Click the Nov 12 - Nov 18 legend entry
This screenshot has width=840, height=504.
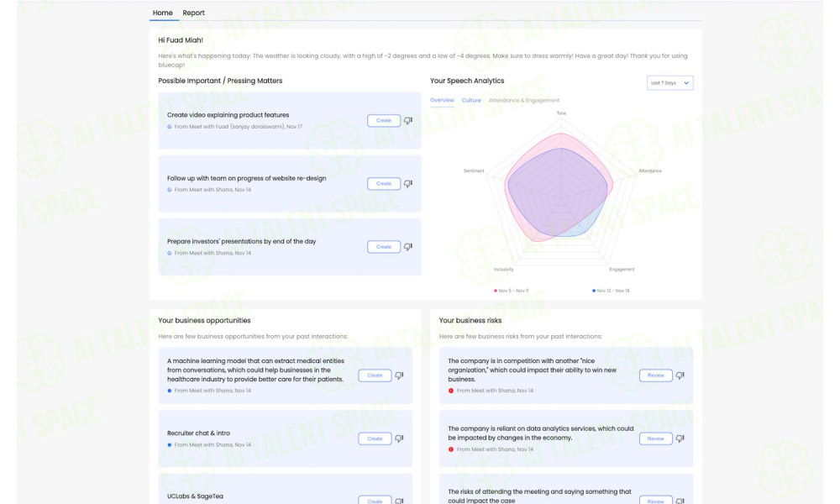611,291
